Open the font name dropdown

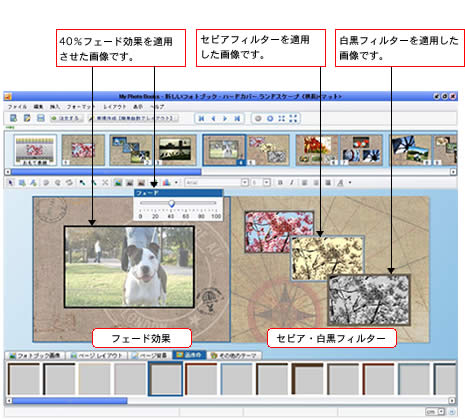[245, 182]
